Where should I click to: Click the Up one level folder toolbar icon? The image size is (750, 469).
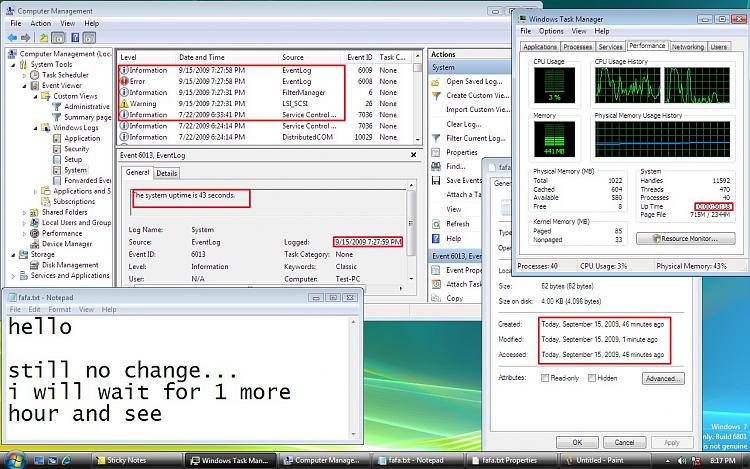44,38
